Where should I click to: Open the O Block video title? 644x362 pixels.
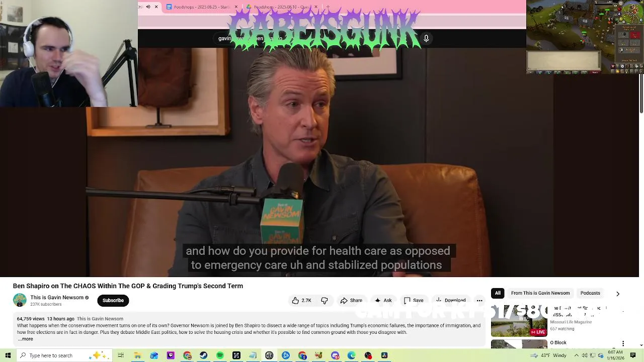tap(558, 342)
